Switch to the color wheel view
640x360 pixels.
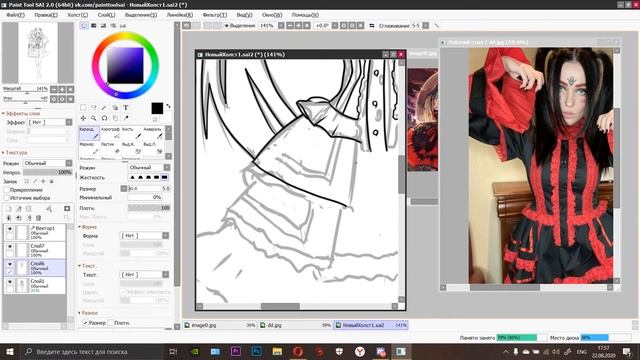tap(84, 25)
